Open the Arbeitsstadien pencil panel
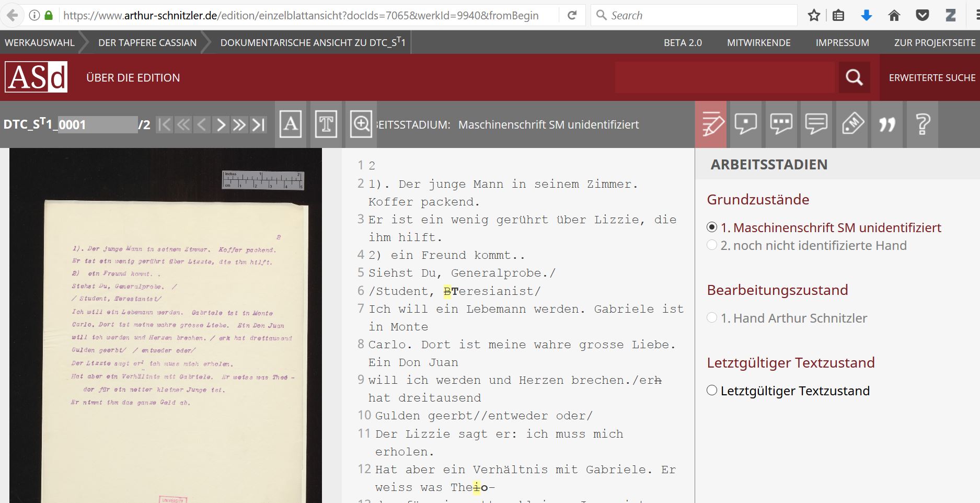Image resolution: width=980 pixels, height=503 pixels. pos(711,124)
